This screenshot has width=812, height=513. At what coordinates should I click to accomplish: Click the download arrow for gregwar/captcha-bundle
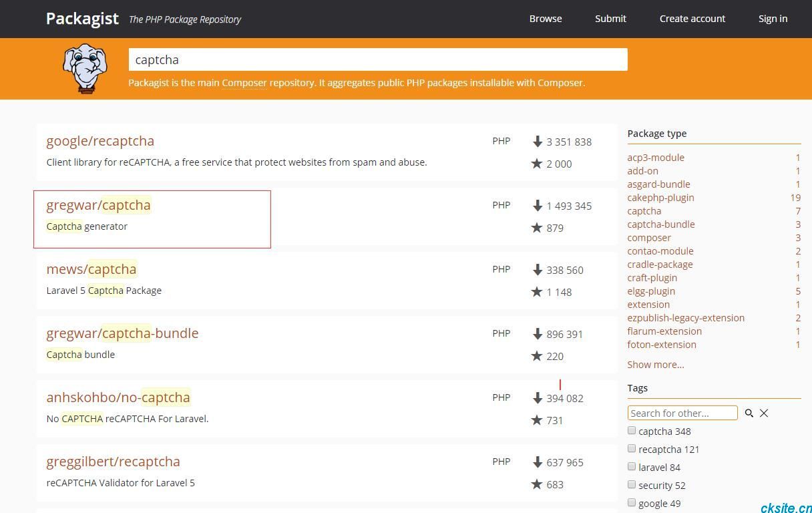(x=538, y=334)
